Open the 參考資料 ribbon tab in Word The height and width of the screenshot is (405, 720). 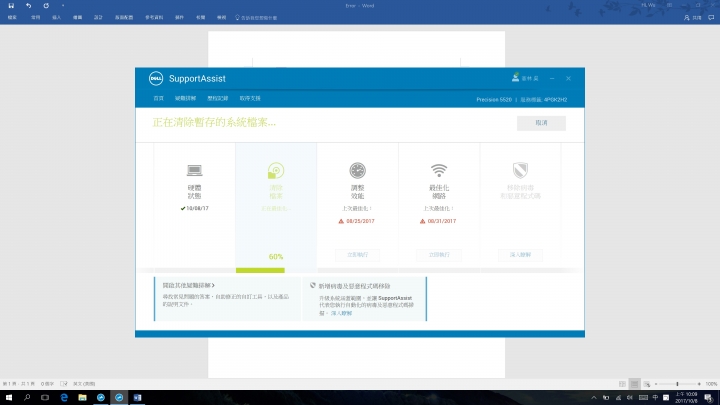(x=154, y=17)
